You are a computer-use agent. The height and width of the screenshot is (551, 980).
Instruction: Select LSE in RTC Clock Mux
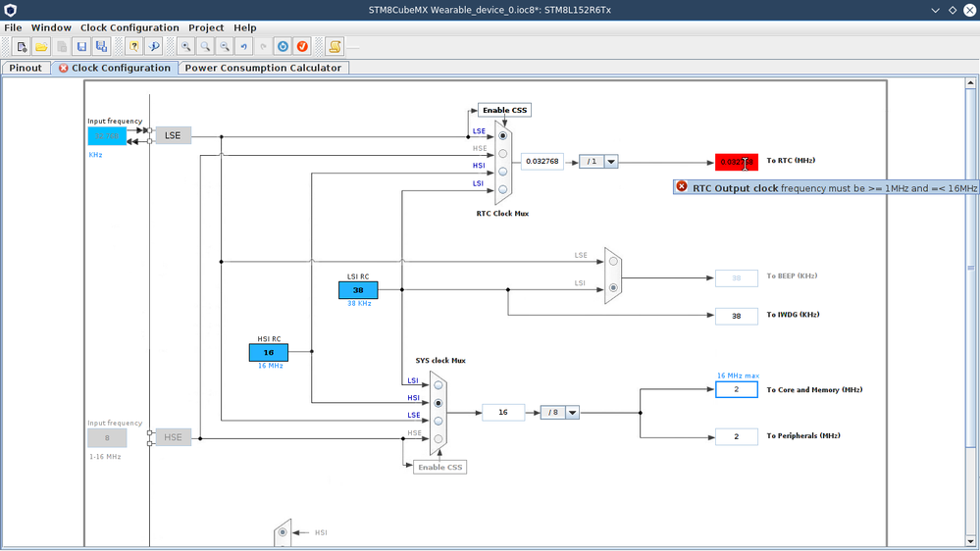point(503,135)
